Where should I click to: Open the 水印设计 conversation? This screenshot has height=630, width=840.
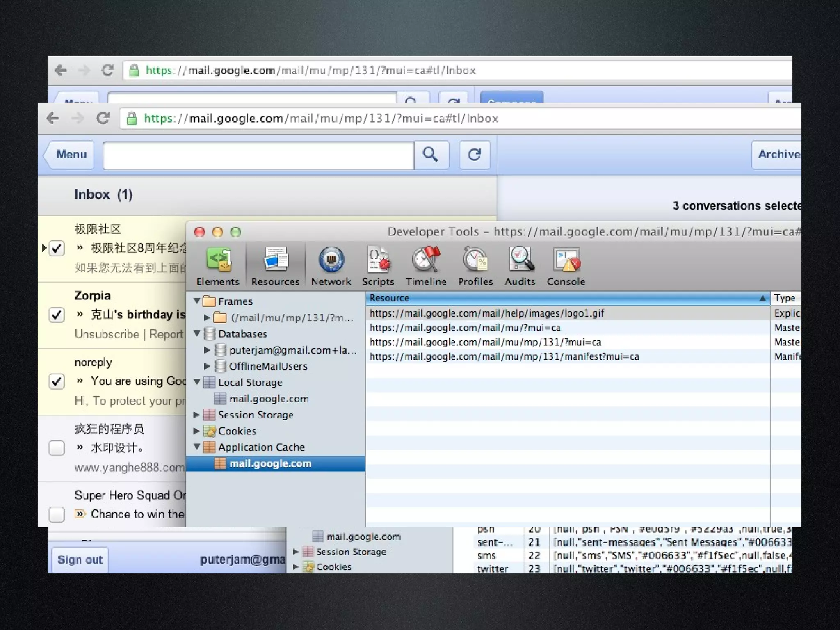tap(118, 448)
